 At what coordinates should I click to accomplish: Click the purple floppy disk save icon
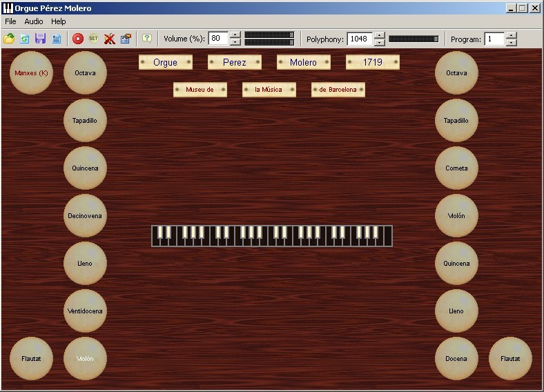click(41, 39)
